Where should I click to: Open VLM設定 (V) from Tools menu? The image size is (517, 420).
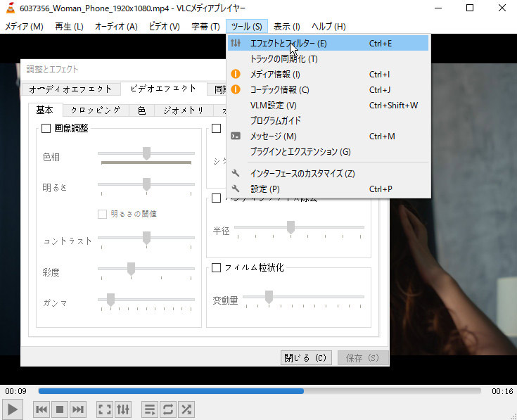(328, 105)
